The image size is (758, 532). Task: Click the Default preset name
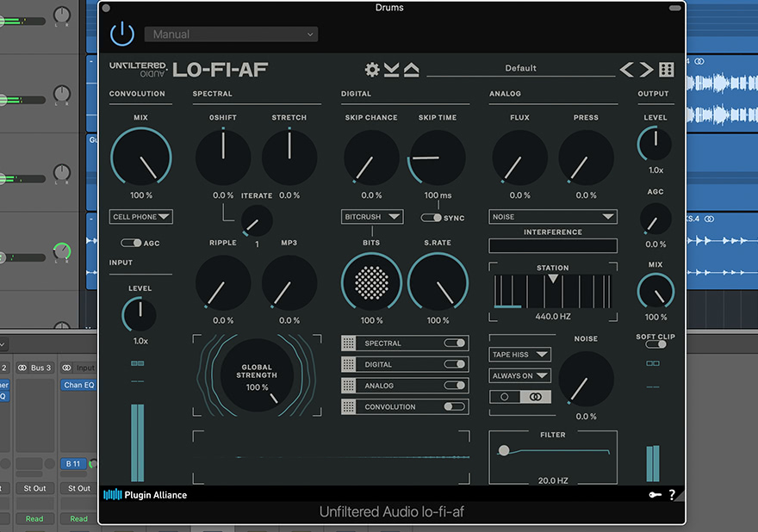(520, 68)
